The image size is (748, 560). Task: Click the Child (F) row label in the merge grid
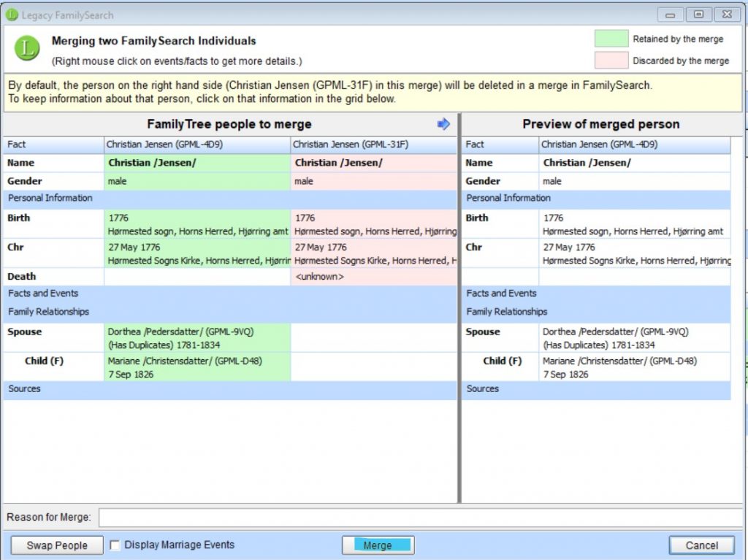[x=44, y=361]
